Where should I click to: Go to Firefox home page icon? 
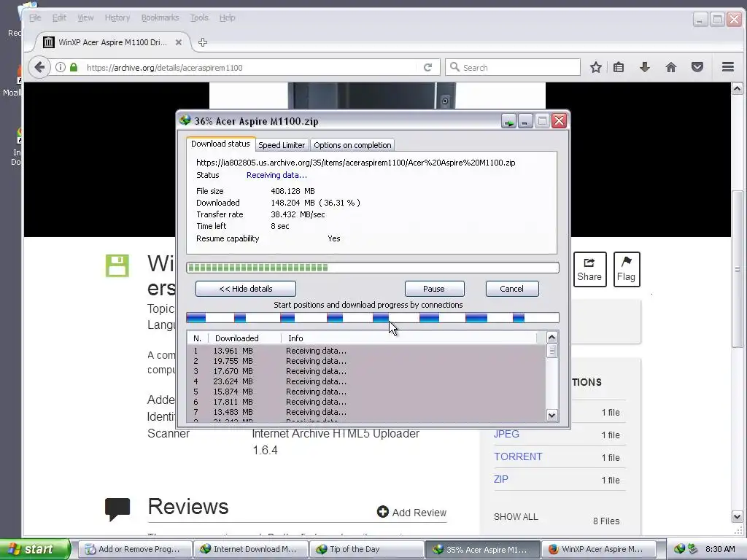coord(671,67)
